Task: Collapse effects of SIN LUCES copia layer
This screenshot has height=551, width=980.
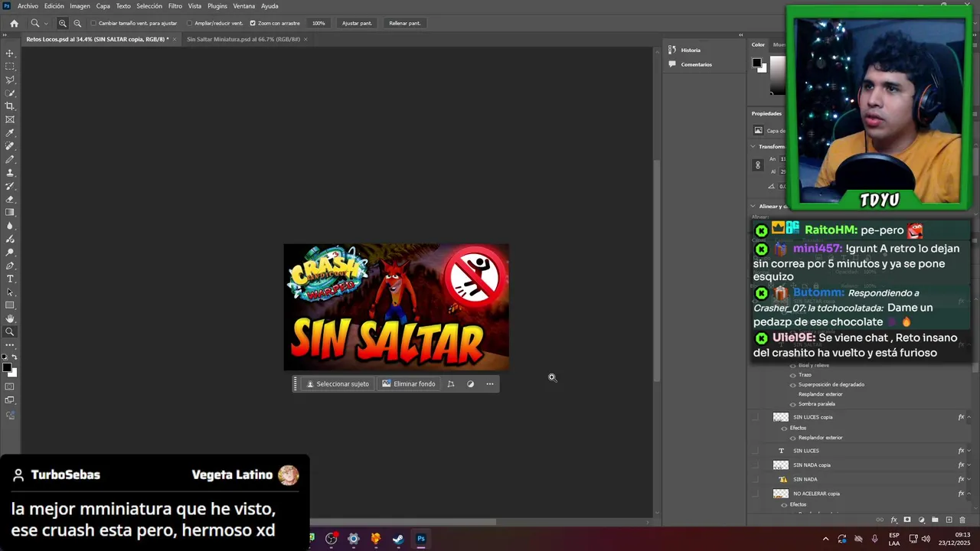Action: (x=969, y=417)
